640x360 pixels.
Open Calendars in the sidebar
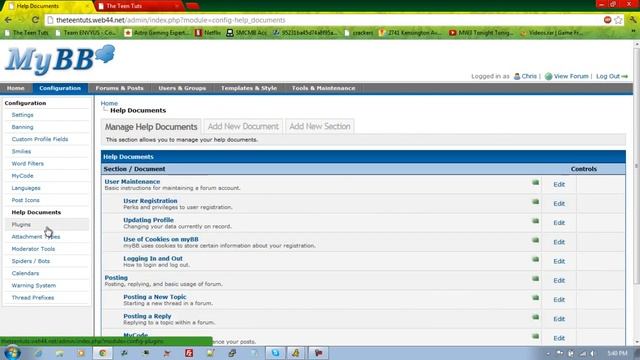25,273
